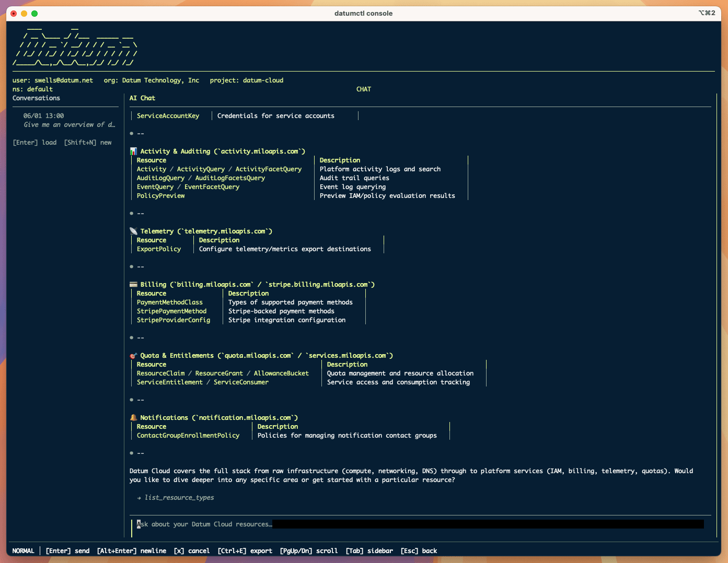Click the [Alt+Enter] newline hint

(x=132, y=551)
